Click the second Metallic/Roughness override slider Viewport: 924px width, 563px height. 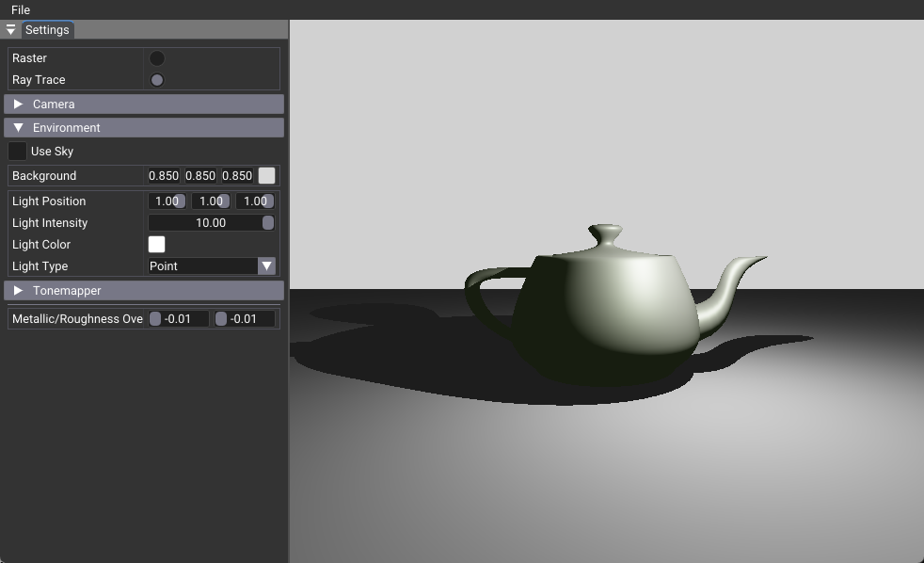pos(245,319)
